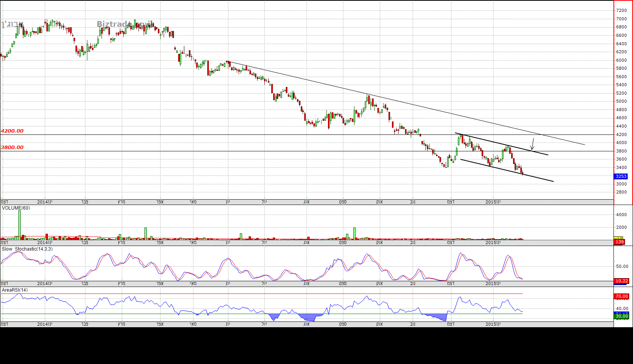Select the 4200.00 resistance level label

(12, 131)
